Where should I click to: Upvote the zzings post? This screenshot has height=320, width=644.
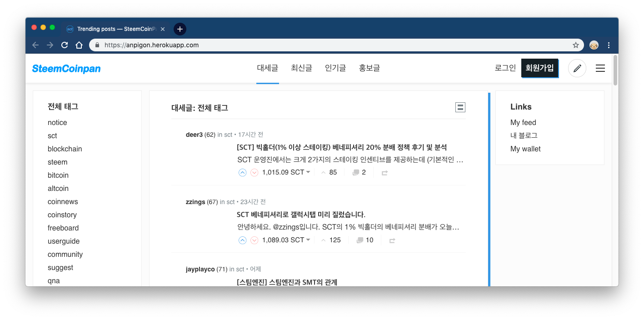(242, 240)
